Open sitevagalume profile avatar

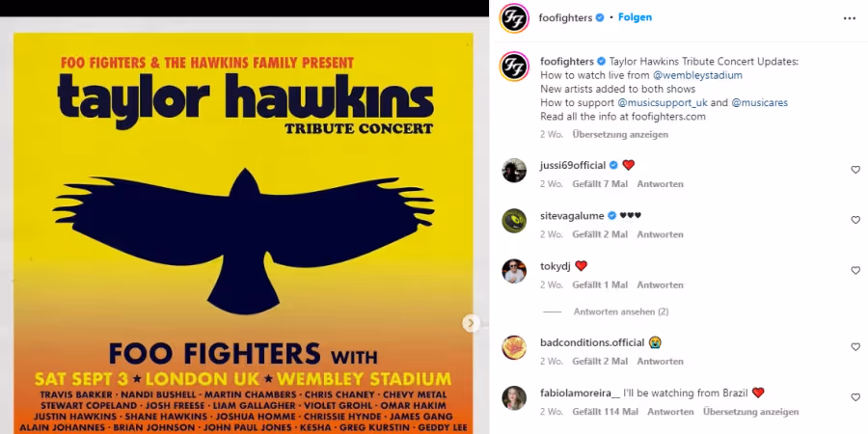[x=514, y=220]
